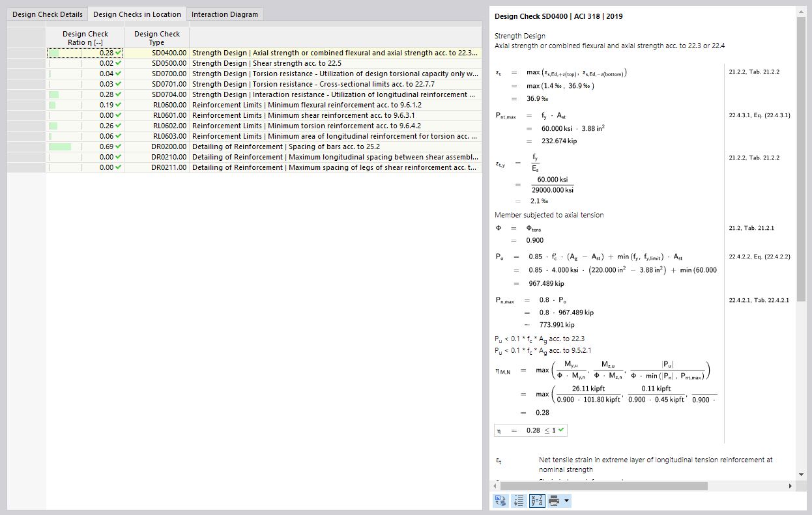This screenshot has width=812, height=515.
Task: Click the list sort order icon
Action: click(519, 501)
